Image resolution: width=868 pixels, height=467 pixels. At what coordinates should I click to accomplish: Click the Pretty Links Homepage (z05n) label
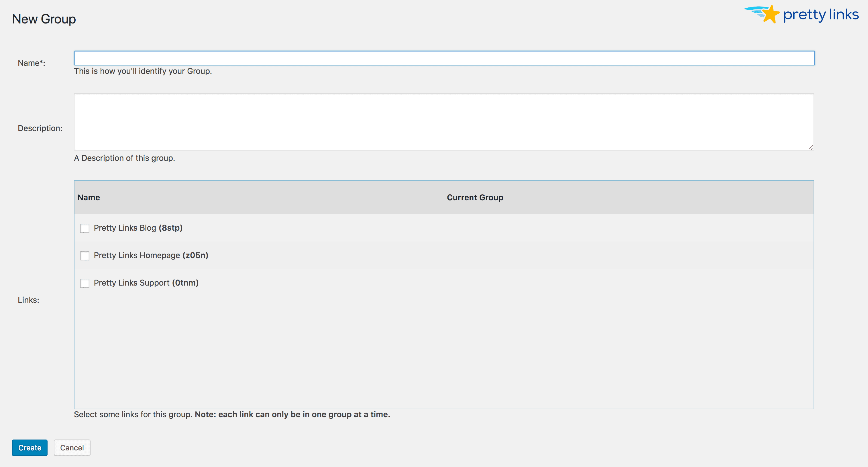coord(151,256)
